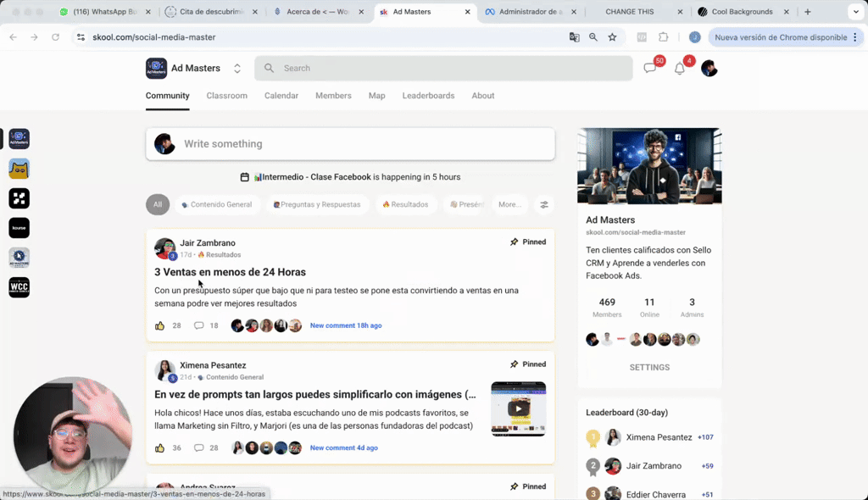
Task: Switch to CHANGE THIS browser tab
Action: tap(630, 12)
